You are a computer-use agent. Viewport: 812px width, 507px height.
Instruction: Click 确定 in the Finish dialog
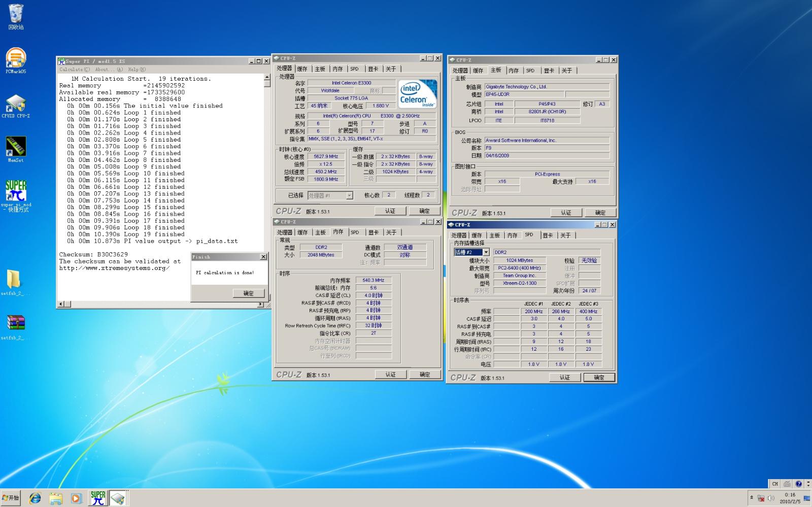(x=249, y=293)
